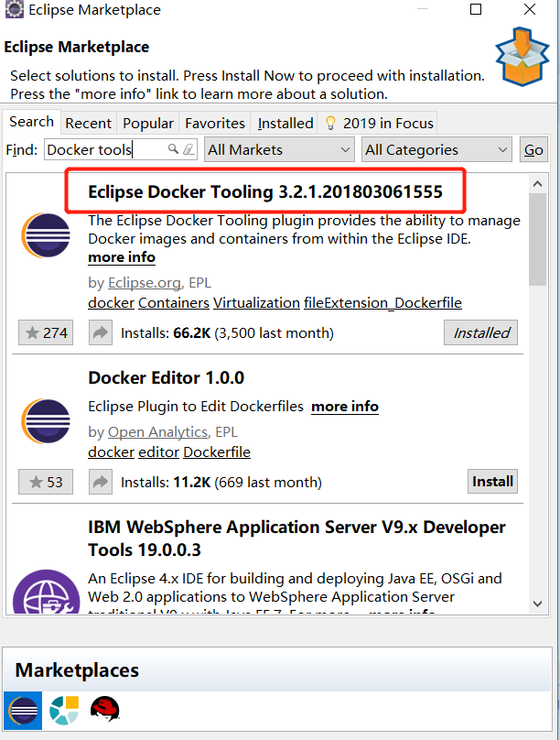The width and height of the screenshot is (560, 740).
Task: Switch to the Recent tab
Action: [x=88, y=123]
